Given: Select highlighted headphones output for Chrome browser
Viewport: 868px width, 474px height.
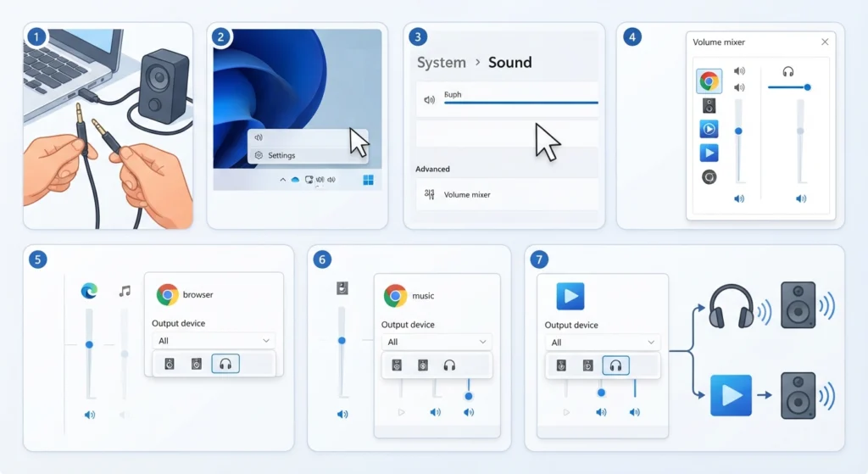Looking at the screenshot, I should 225,364.
